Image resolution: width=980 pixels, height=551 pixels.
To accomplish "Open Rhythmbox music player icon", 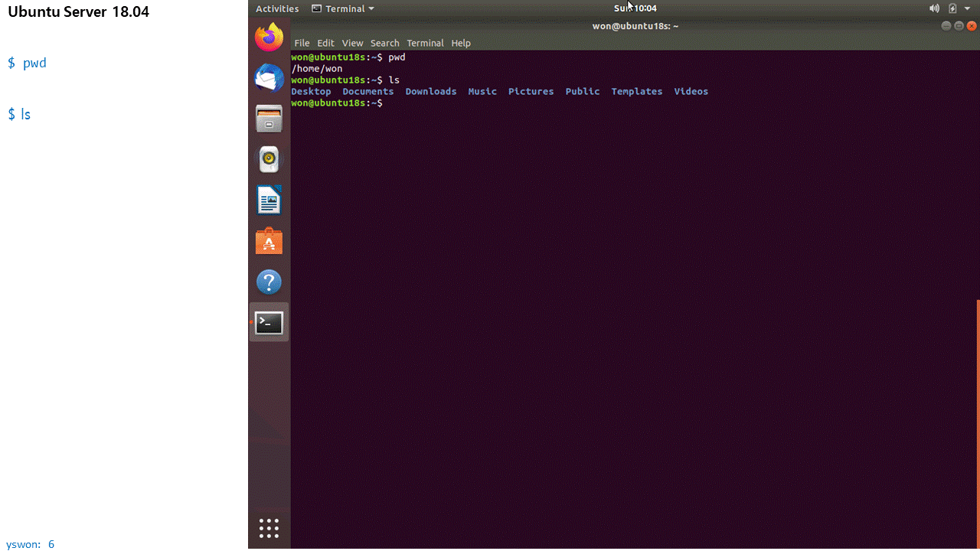I will (269, 159).
